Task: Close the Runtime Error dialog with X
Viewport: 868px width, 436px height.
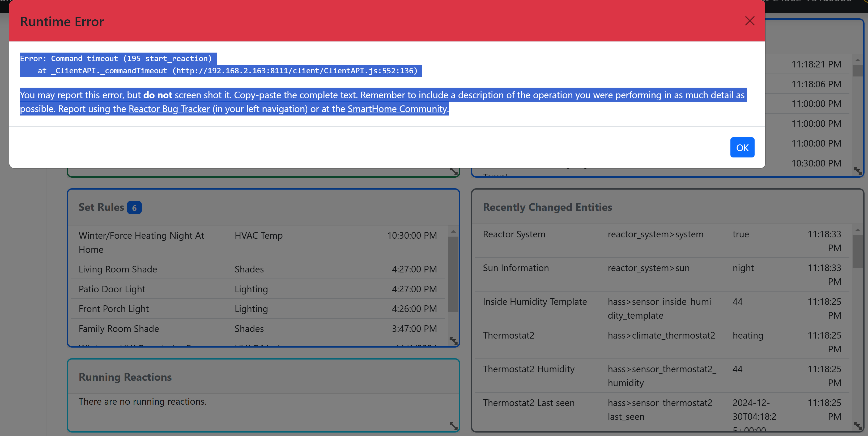Action: click(x=749, y=21)
